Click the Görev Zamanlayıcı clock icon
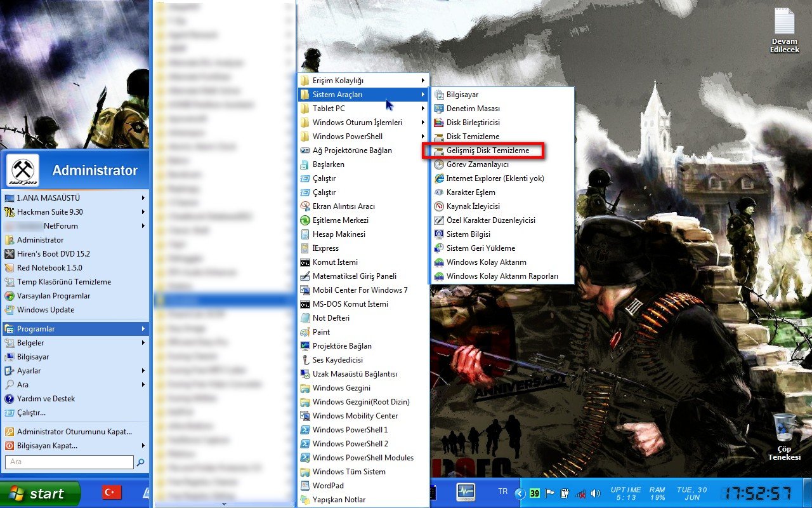 [439, 164]
